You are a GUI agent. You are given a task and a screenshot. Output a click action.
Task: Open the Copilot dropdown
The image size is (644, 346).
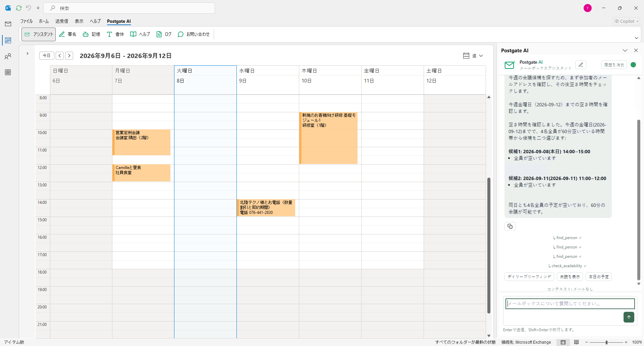pyautogui.click(x=627, y=21)
